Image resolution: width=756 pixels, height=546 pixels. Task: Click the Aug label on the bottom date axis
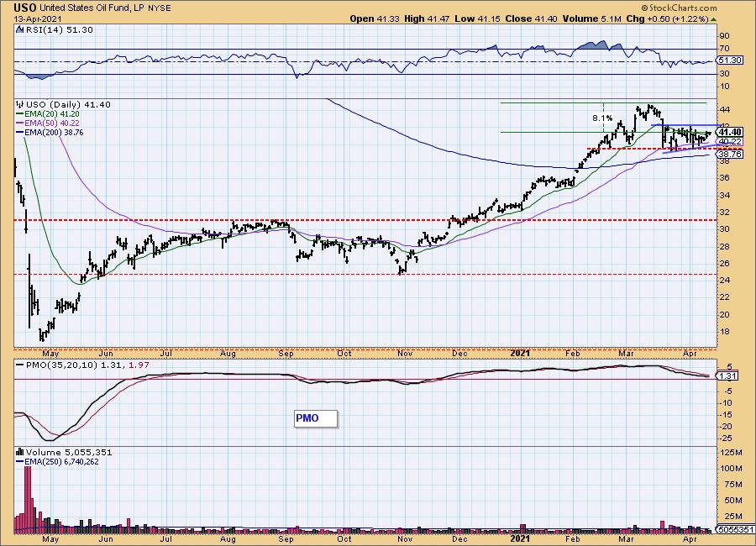(228, 538)
